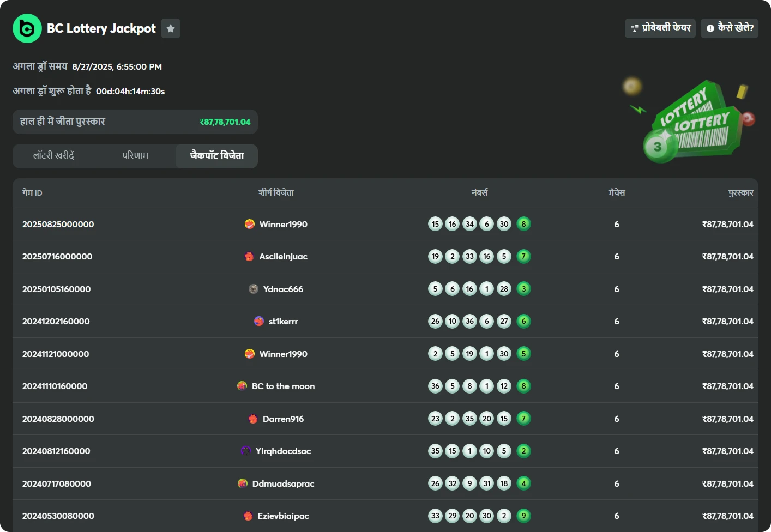Viewport: 771px width, 532px height.
Task: Click st1kerrr's avatar icon
Action: 259,321
